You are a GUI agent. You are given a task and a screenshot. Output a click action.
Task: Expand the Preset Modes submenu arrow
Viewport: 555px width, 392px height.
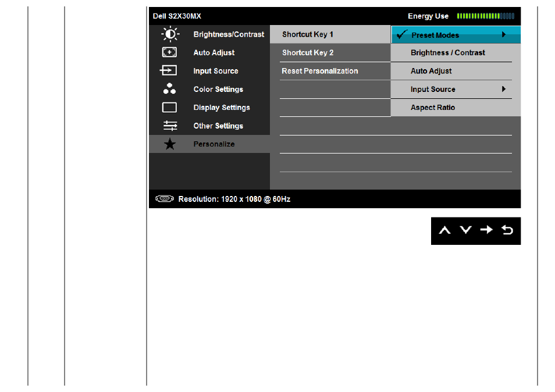(504, 34)
